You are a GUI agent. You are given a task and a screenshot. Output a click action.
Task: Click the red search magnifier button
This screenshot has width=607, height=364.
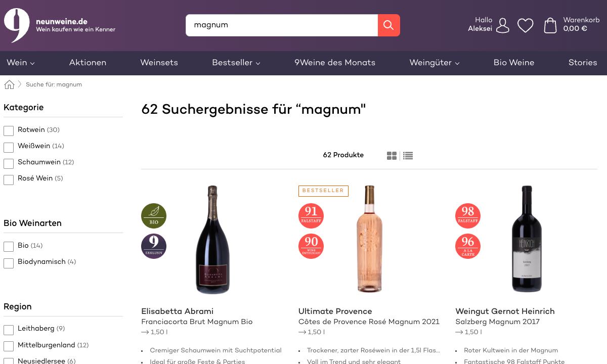coord(389,25)
